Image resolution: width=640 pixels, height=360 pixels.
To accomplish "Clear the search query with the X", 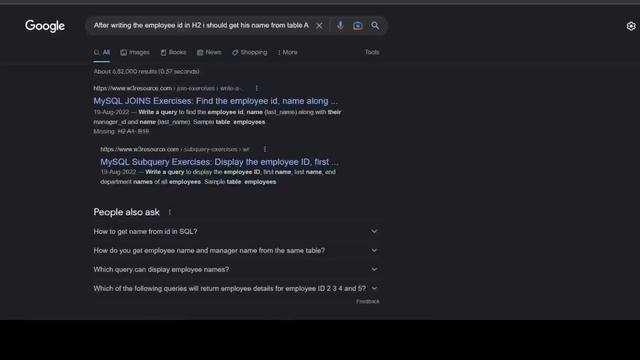I will [319, 26].
